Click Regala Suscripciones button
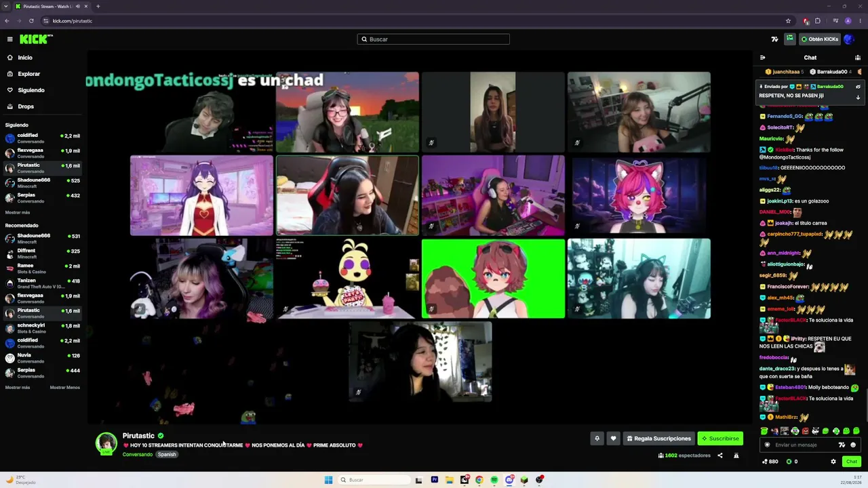Screen dimensions: 868x488 (x=658, y=439)
